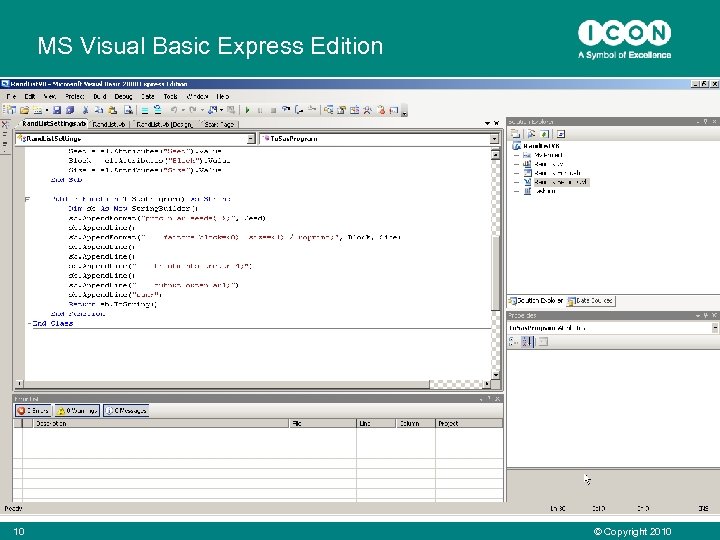Click the Line column header in Error List

(x=376, y=423)
